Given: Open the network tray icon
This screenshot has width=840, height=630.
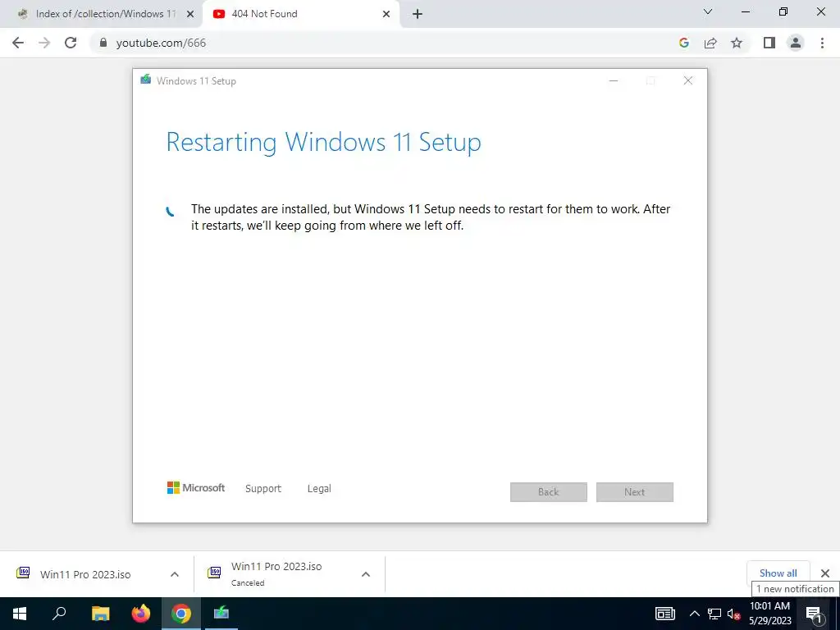Looking at the screenshot, I should 714,614.
